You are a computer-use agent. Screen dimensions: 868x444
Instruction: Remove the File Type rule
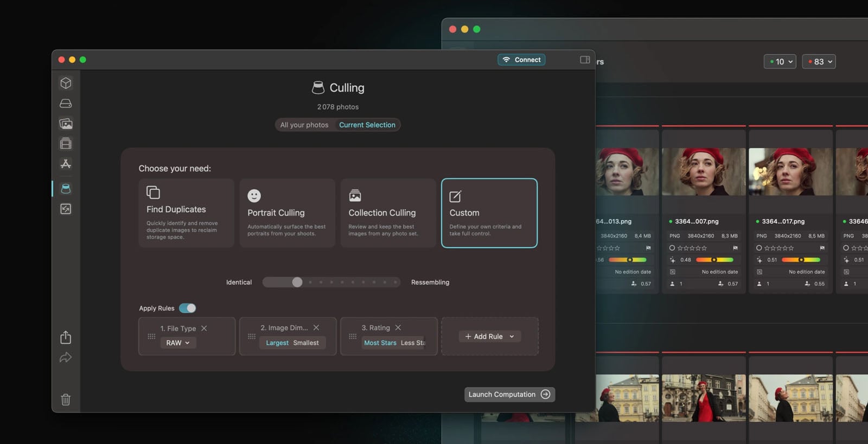click(x=204, y=329)
